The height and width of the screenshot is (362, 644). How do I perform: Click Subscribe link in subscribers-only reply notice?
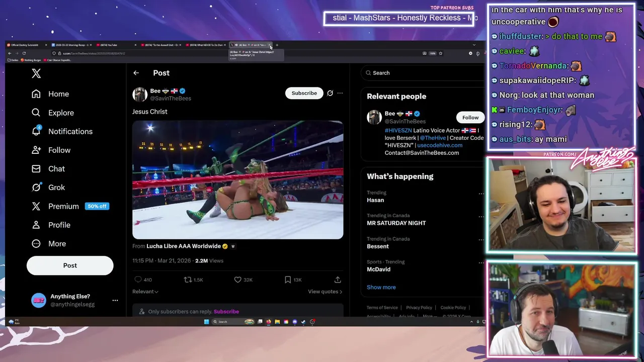(x=226, y=312)
